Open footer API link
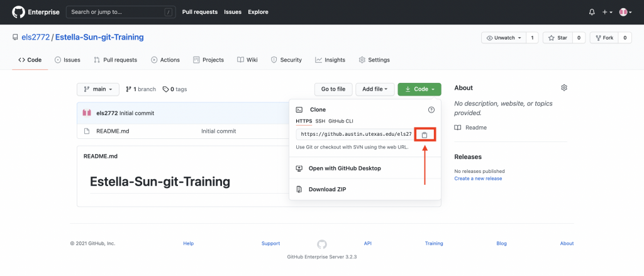The height and width of the screenshot is (276, 644). tap(367, 243)
